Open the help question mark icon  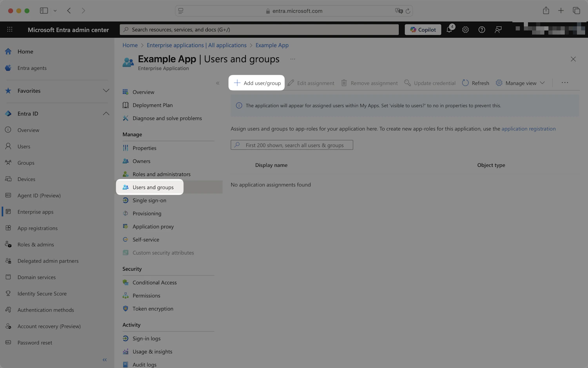click(482, 29)
